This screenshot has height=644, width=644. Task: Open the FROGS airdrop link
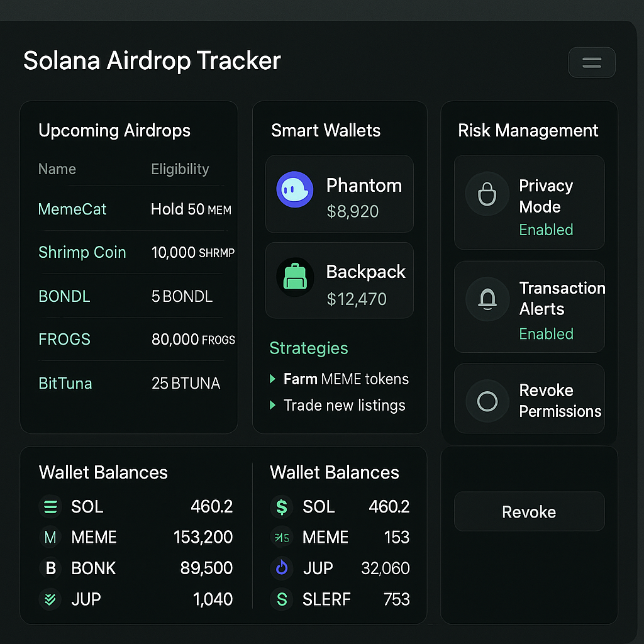click(x=64, y=339)
